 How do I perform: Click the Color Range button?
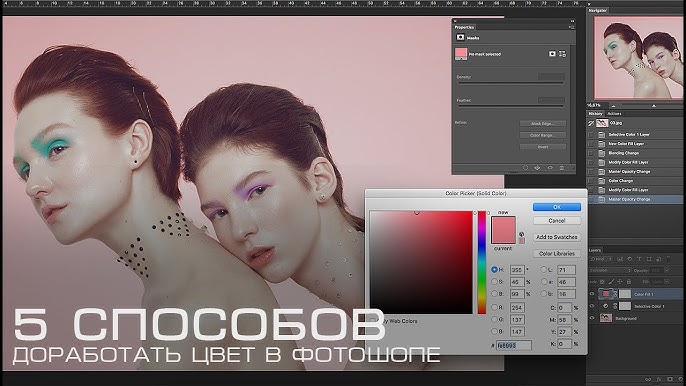point(542,135)
